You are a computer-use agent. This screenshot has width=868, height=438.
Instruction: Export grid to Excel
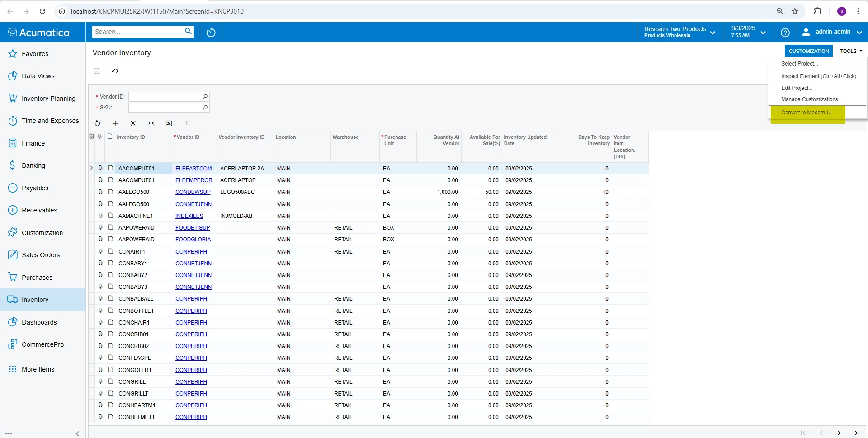pyautogui.click(x=169, y=123)
